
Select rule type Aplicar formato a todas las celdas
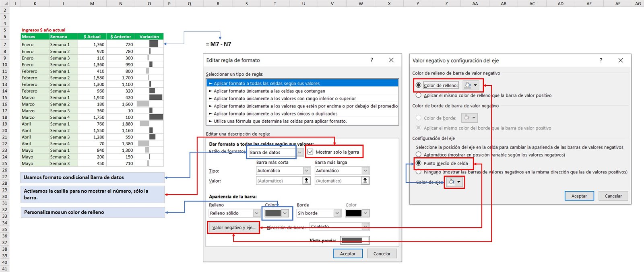[x=302, y=83]
